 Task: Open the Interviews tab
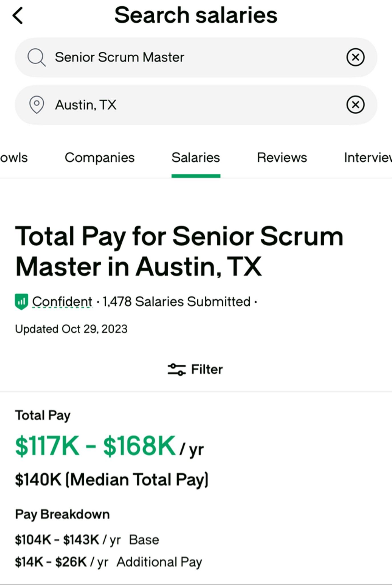[368, 158]
